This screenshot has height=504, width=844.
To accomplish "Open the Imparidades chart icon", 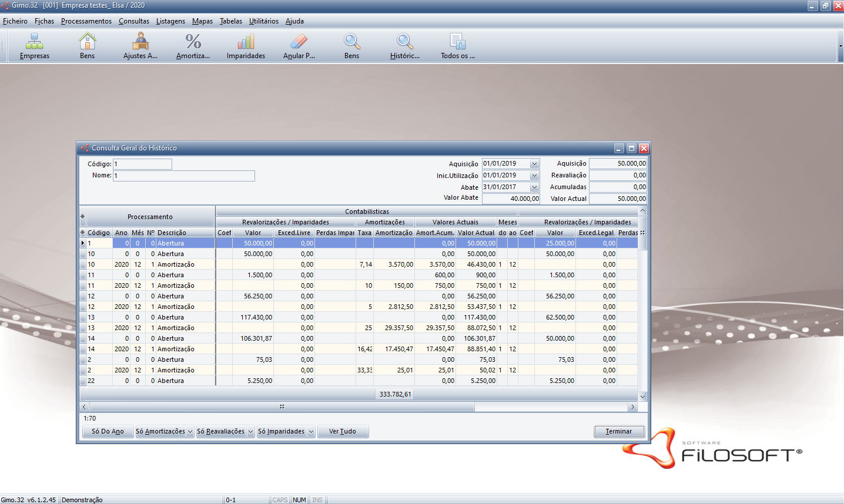I will pos(246,42).
